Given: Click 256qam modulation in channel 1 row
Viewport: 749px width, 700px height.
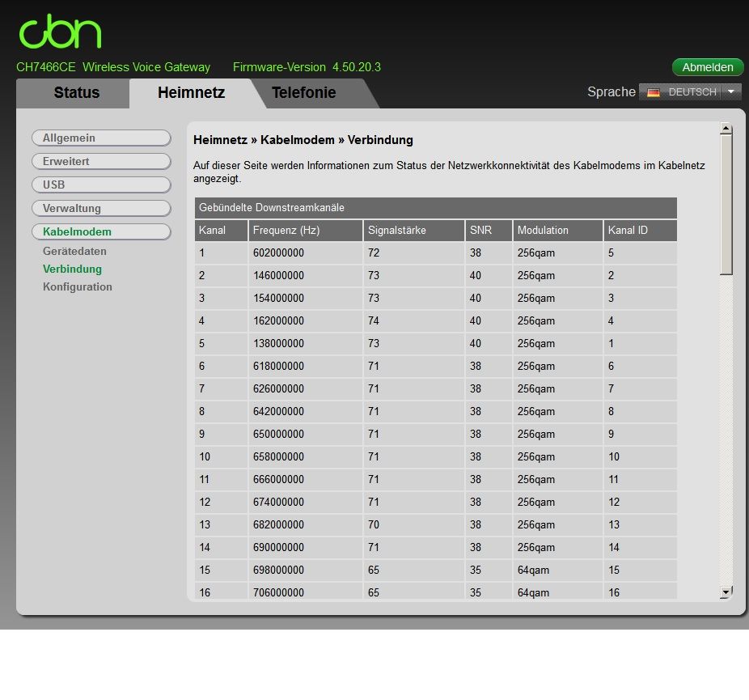Looking at the screenshot, I should [536, 253].
